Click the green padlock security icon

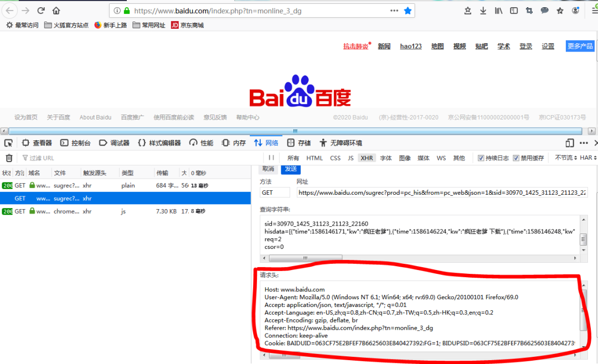click(127, 11)
